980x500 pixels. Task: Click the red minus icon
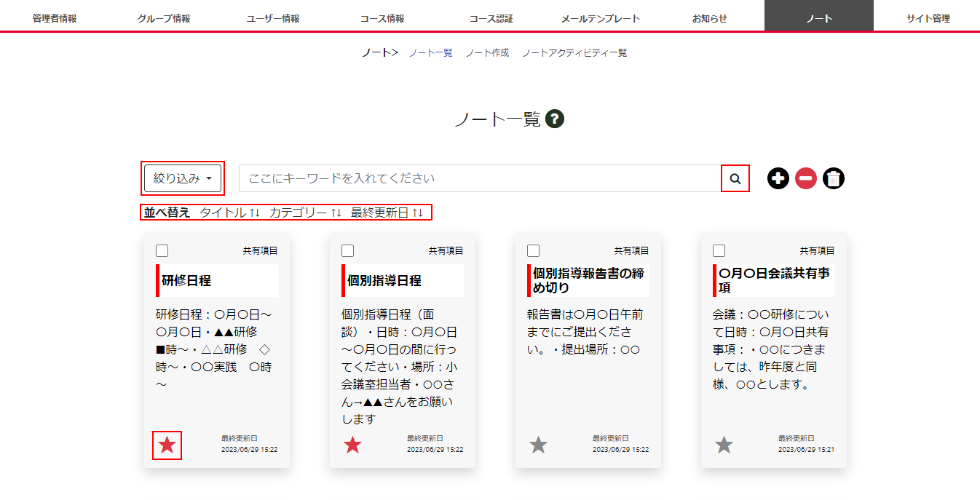click(x=806, y=178)
